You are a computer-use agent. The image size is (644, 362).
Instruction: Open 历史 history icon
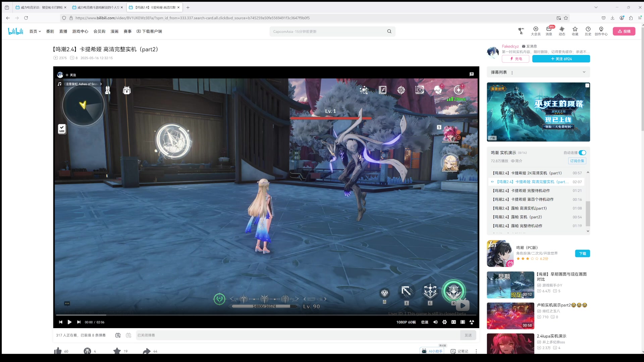pos(588,31)
